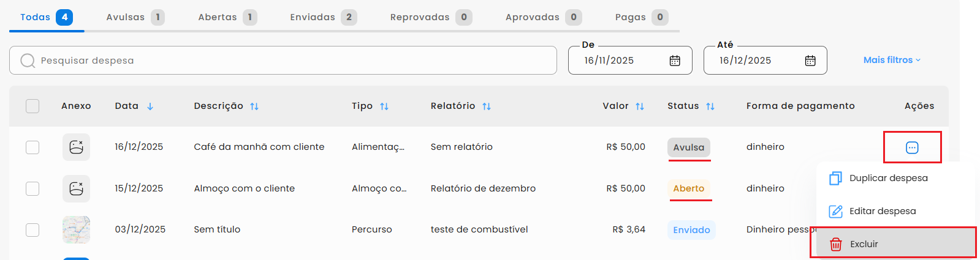This screenshot has width=980, height=260.
Task: Focus the Pesquisar despesa search field
Action: click(294, 61)
